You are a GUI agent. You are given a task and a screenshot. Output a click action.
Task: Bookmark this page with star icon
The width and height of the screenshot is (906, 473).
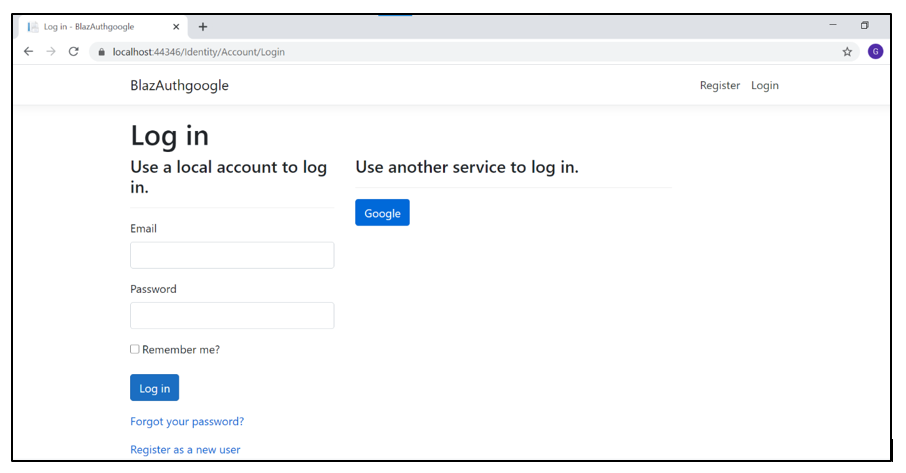(847, 52)
